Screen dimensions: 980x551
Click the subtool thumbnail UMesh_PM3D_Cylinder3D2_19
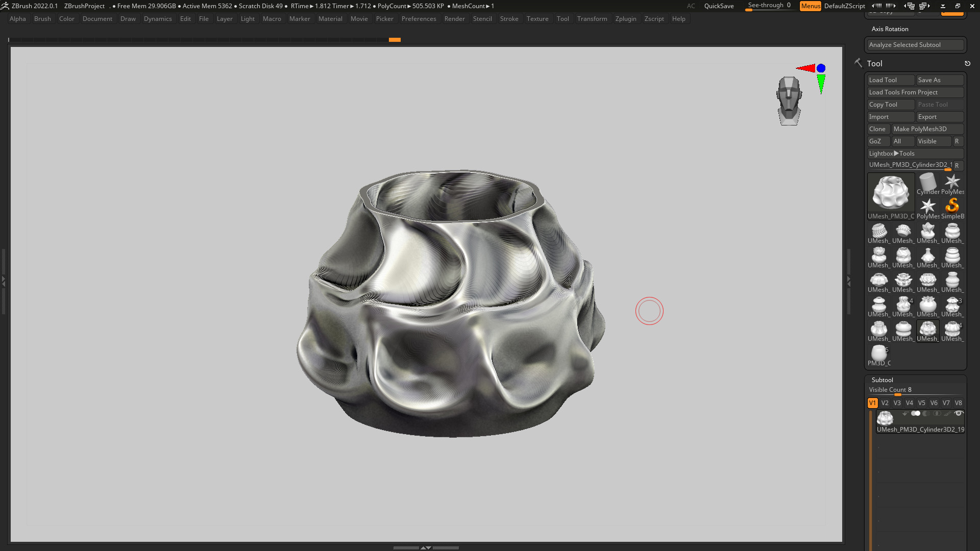click(x=885, y=418)
